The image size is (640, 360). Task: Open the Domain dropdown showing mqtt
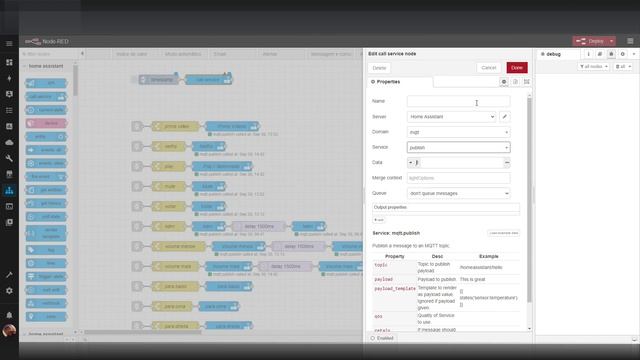point(458,132)
